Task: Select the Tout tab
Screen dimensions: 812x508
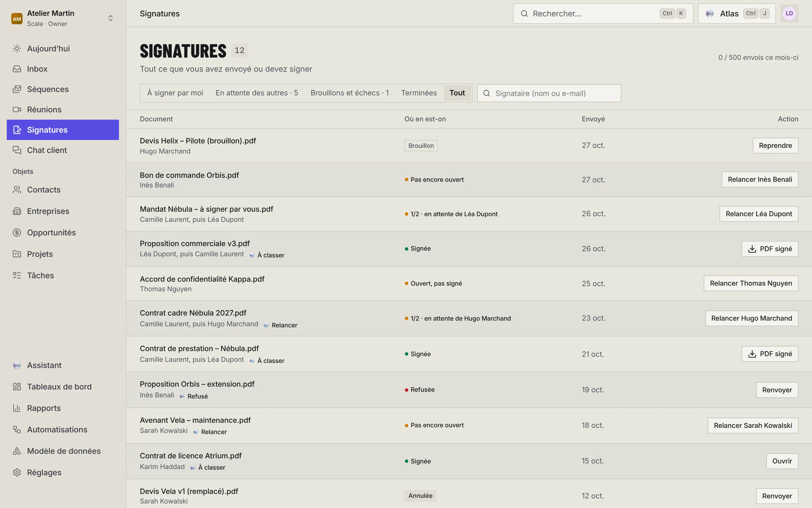Action: point(457,93)
